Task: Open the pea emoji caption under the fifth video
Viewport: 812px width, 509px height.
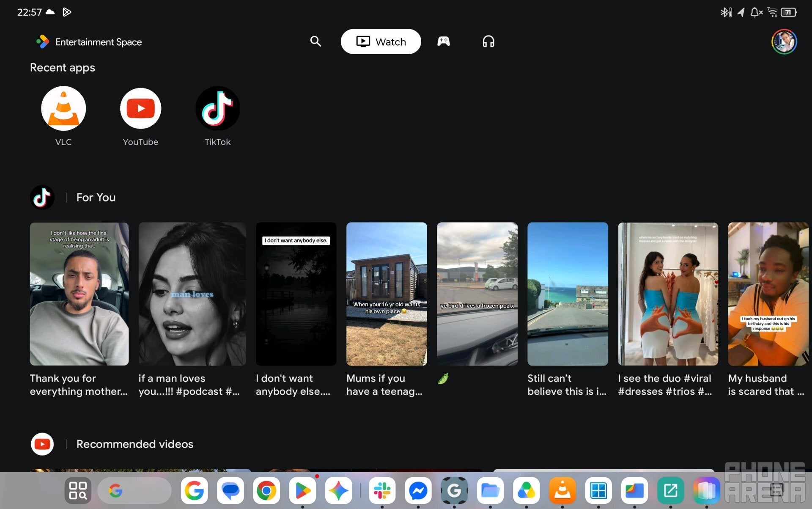Action: pyautogui.click(x=443, y=378)
